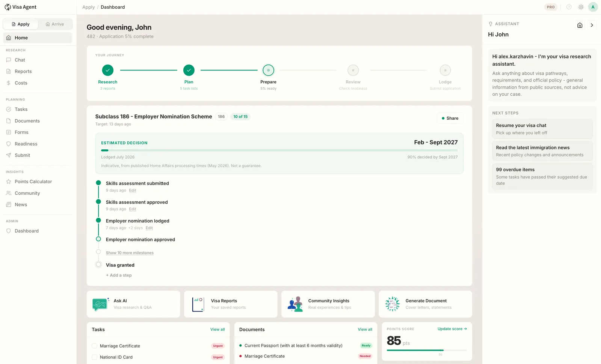Edit Employer nomination lodged date
This screenshot has width=601, height=364.
point(149,228)
